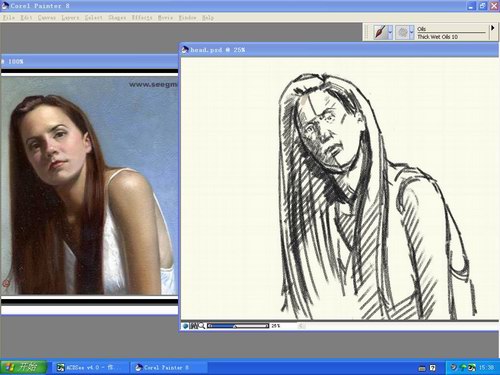Expand the brush category dropdown arrow

click(x=390, y=32)
